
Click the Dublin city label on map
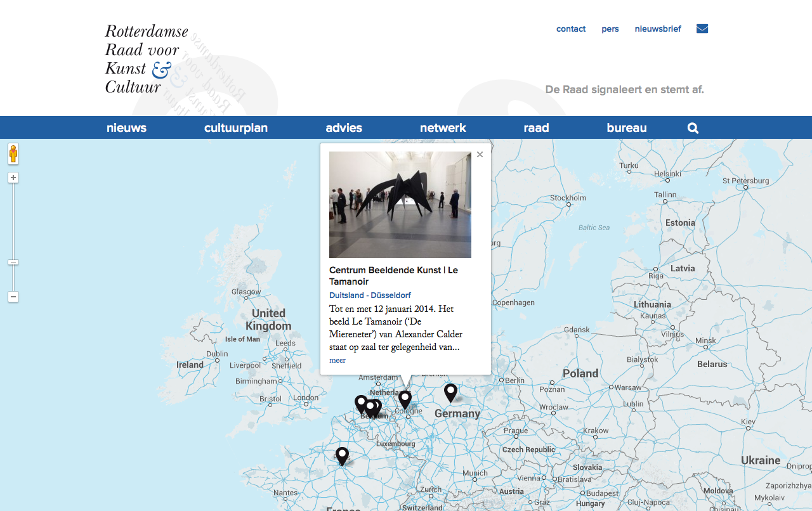tap(217, 354)
